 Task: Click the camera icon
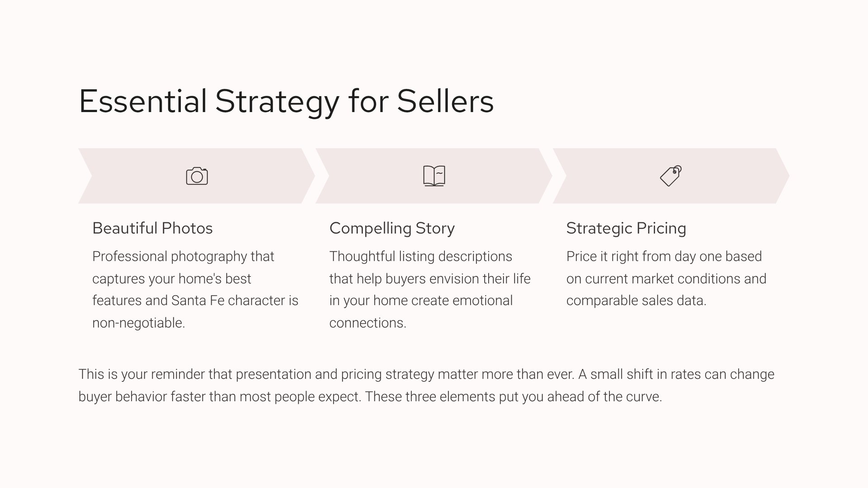tap(197, 176)
